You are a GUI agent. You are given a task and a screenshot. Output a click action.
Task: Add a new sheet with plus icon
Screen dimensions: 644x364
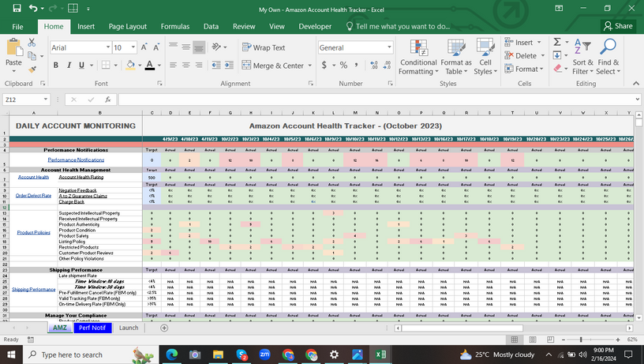[164, 328]
